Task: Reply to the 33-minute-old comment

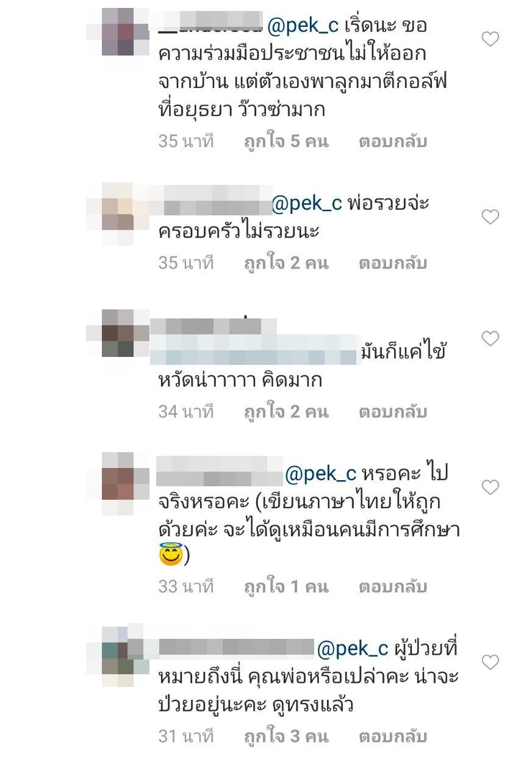Action: tap(392, 587)
